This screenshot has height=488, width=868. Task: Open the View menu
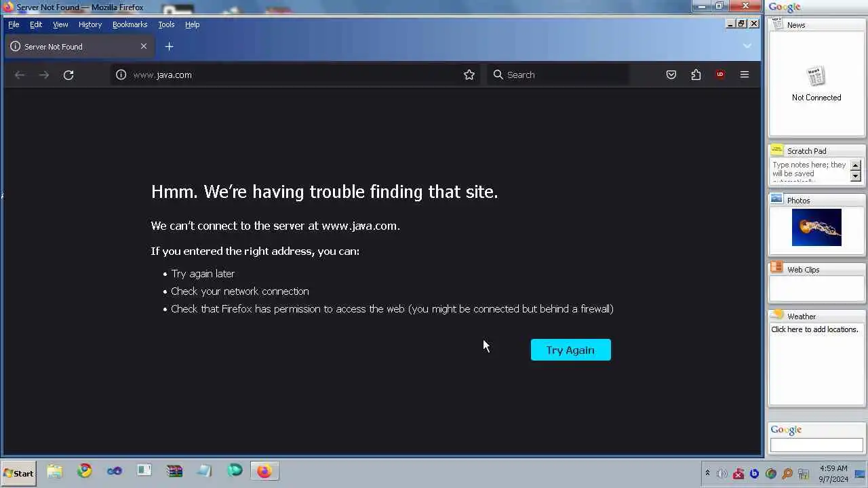(x=60, y=24)
